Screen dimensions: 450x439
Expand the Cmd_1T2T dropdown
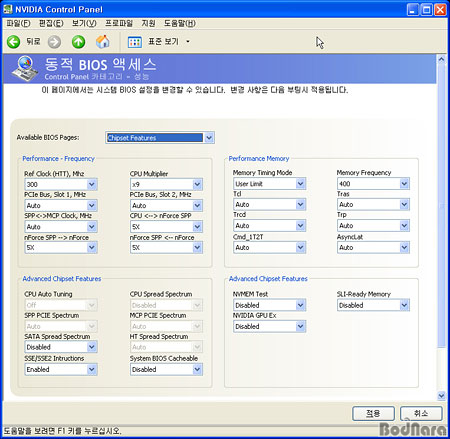tap(301, 247)
